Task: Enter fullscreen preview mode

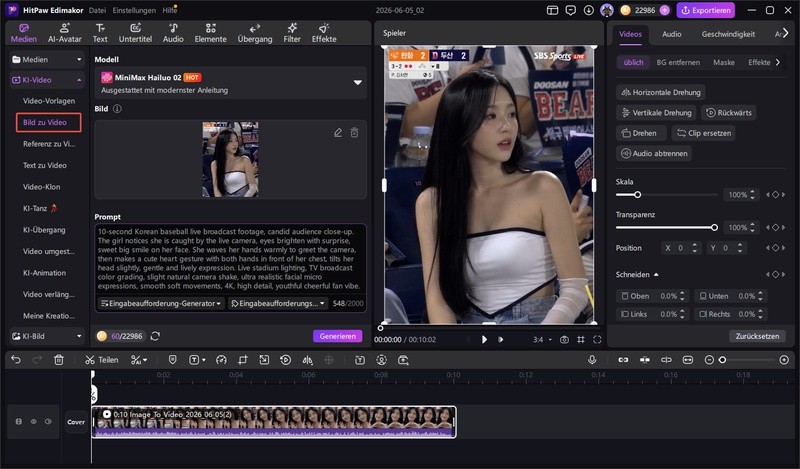Action: (x=597, y=339)
